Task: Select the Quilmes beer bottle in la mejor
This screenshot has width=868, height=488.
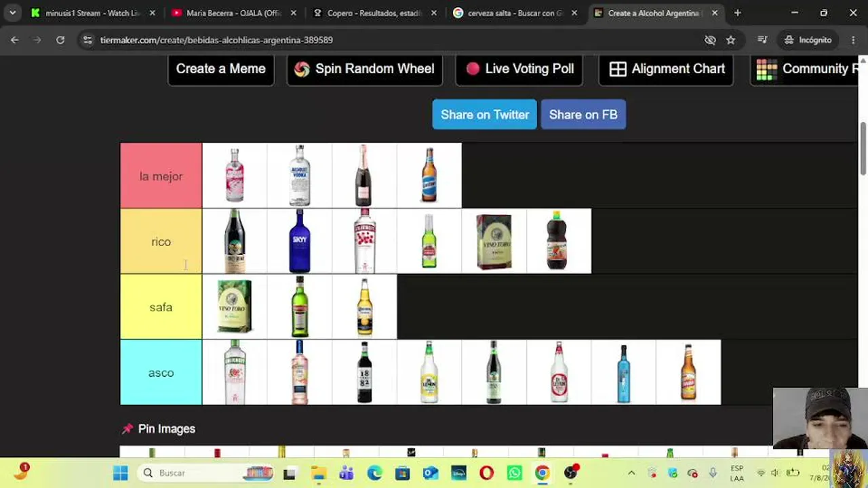Action: [x=429, y=176]
